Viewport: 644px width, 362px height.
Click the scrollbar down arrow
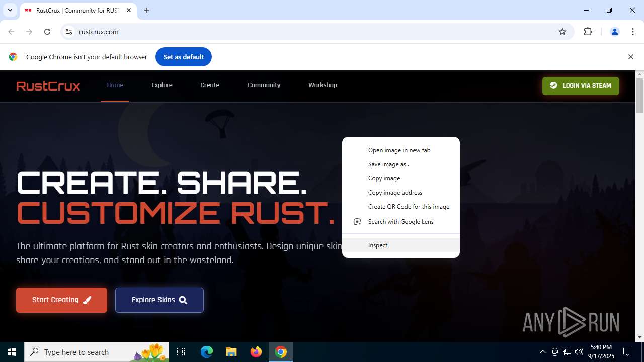pos(640,337)
